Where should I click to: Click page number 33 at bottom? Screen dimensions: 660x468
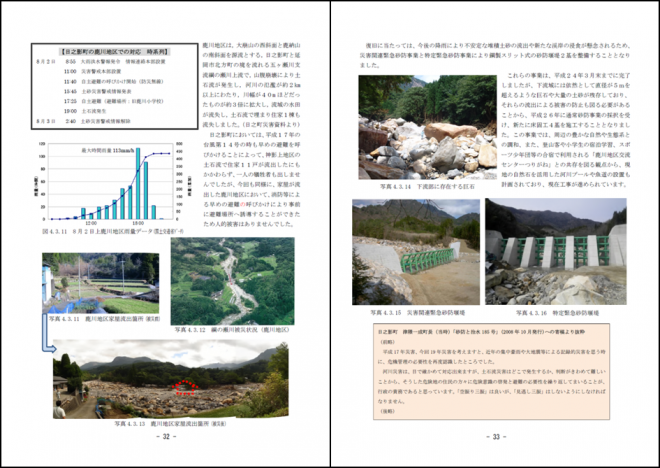point(496,437)
